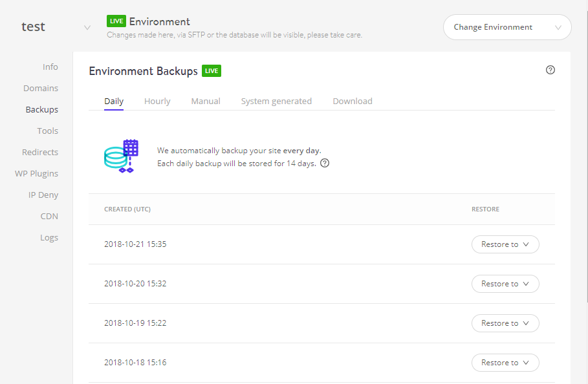
Task: Open Restore to for 2018-10-21 backup
Action: [505, 244]
